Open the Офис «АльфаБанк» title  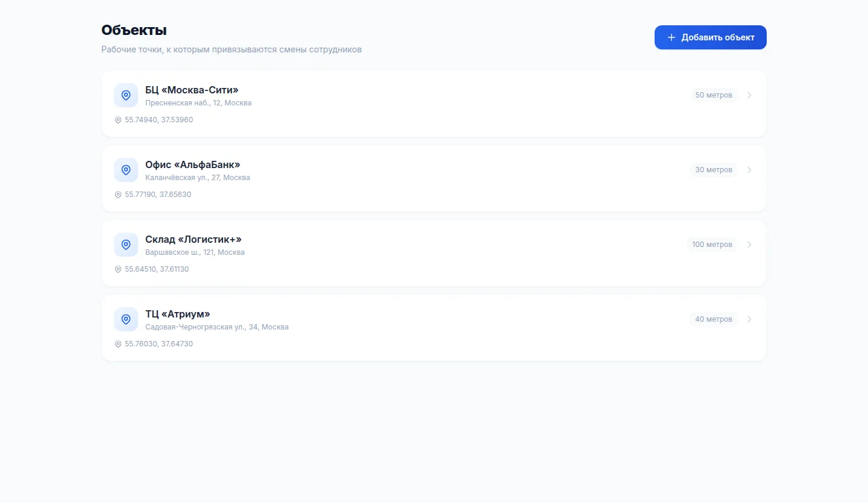point(193,164)
